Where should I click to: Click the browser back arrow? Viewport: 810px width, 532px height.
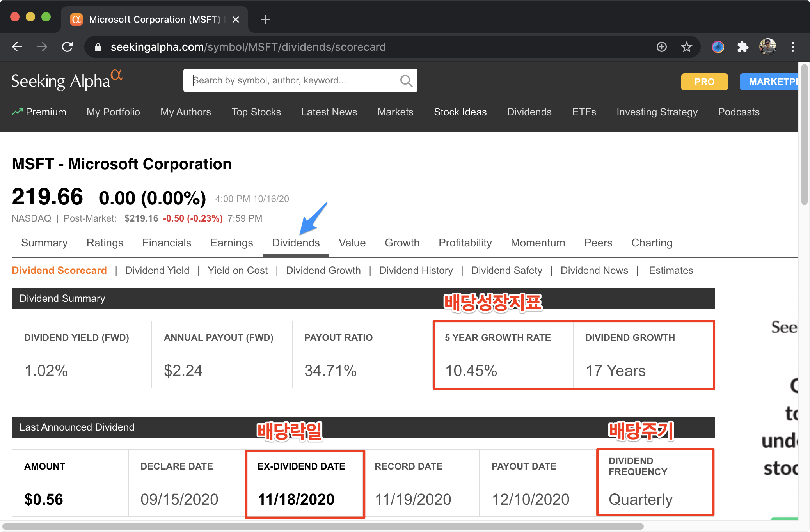pyautogui.click(x=17, y=47)
